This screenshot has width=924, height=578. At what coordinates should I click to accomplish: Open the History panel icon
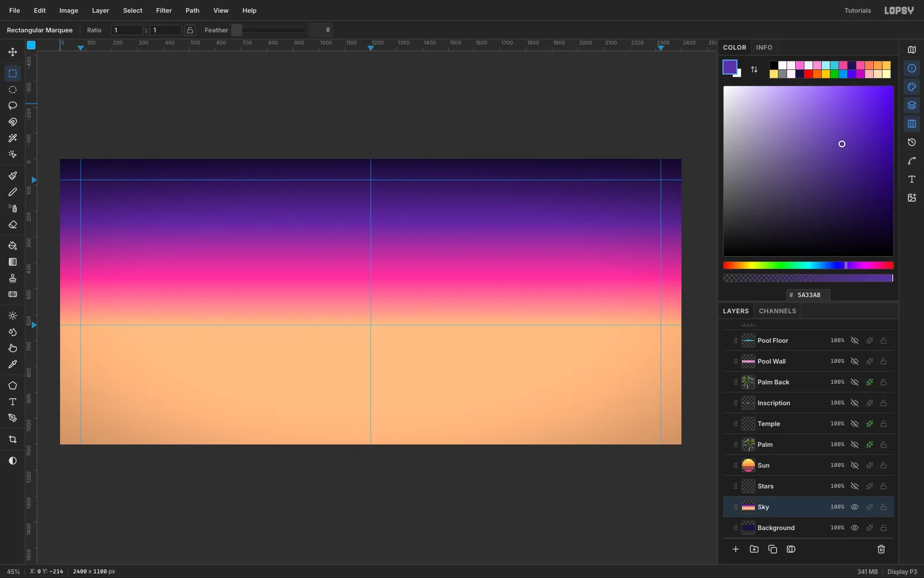coord(912,142)
